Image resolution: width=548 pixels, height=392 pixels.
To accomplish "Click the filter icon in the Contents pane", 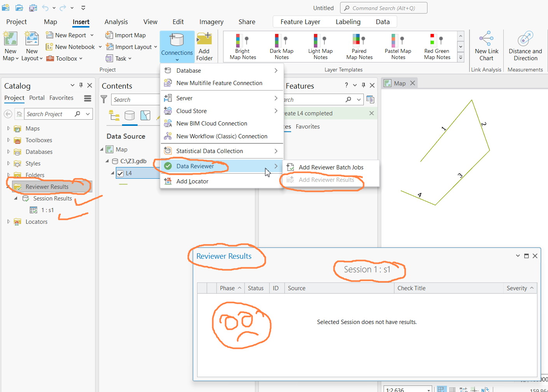I will pyautogui.click(x=104, y=99).
